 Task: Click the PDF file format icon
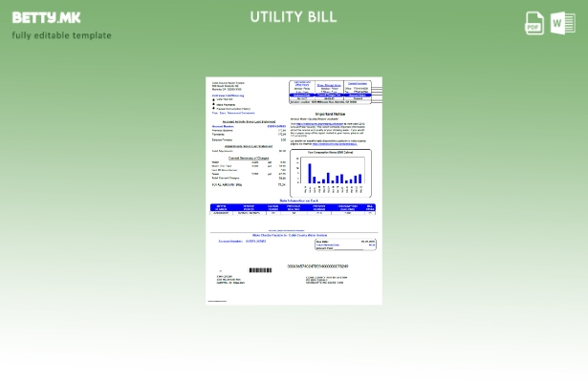534,24
